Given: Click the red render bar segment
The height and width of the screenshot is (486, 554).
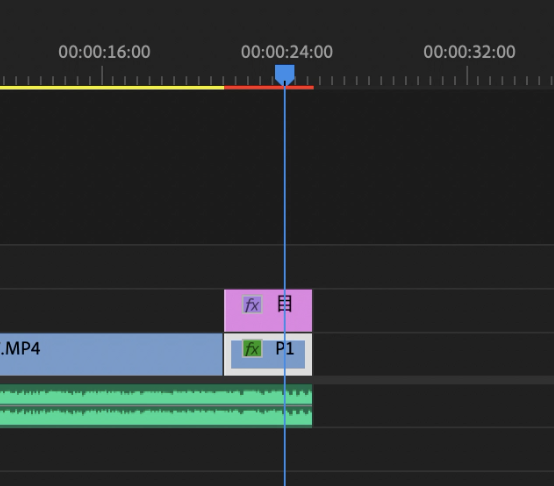Looking at the screenshot, I should (x=269, y=88).
